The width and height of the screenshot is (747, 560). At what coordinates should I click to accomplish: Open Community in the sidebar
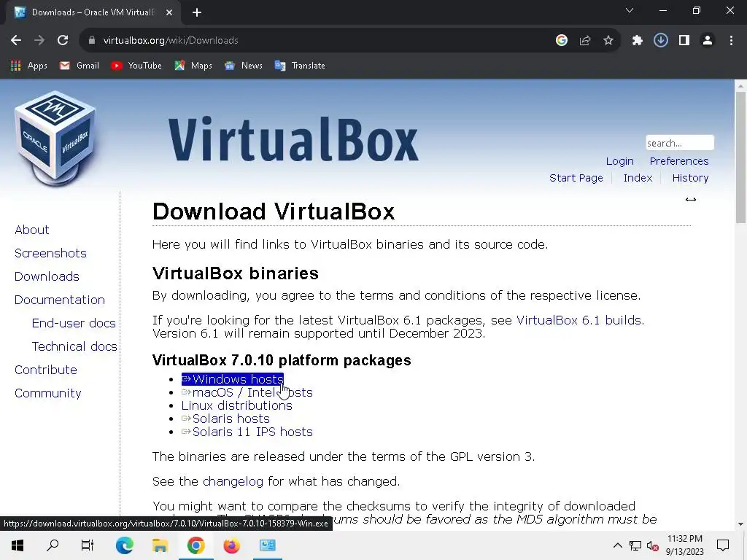coord(48,393)
